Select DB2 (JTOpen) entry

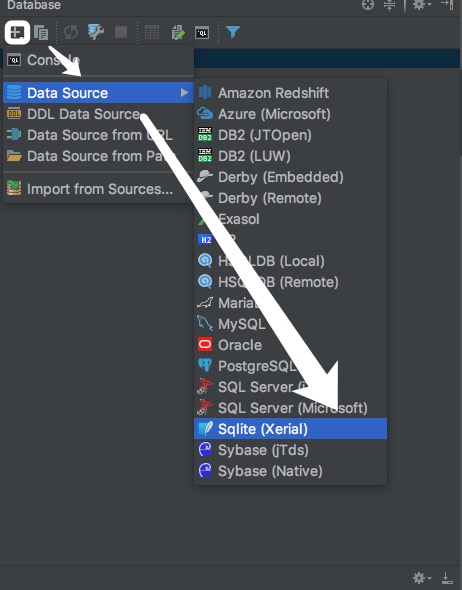290,135
